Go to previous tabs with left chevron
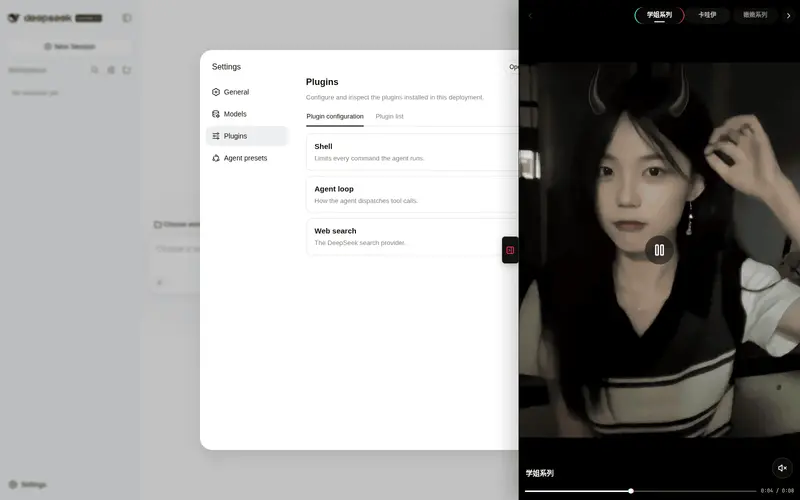 click(530, 15)
